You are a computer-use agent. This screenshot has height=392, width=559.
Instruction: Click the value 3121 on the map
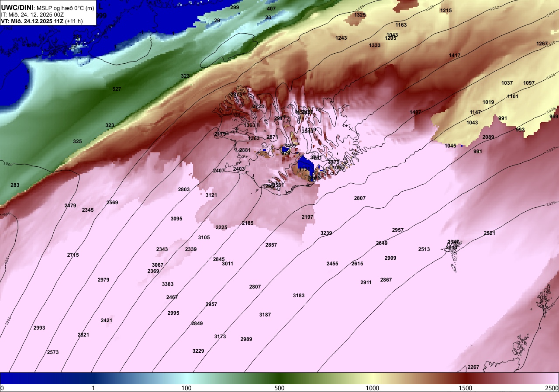click(x=211, y=195)
